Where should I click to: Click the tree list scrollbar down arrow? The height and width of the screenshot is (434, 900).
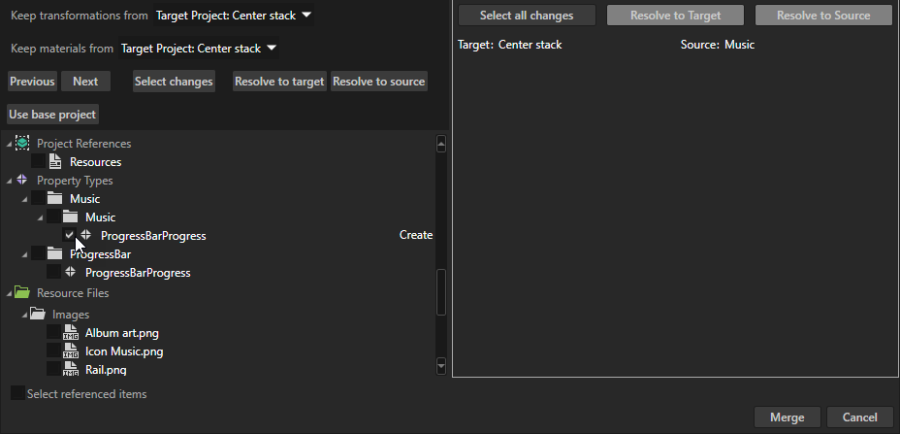click(441, 367)
